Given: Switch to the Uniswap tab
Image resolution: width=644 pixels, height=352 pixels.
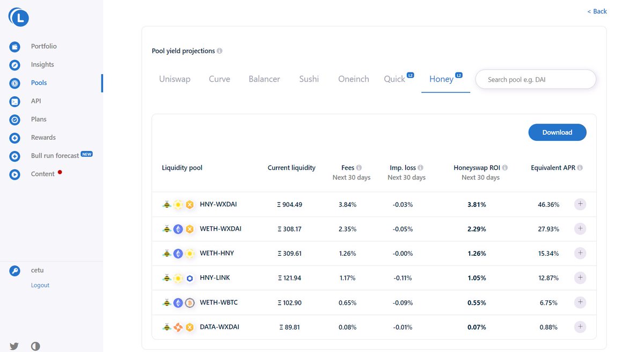Looking at the screenshot, I should [174, 79].
